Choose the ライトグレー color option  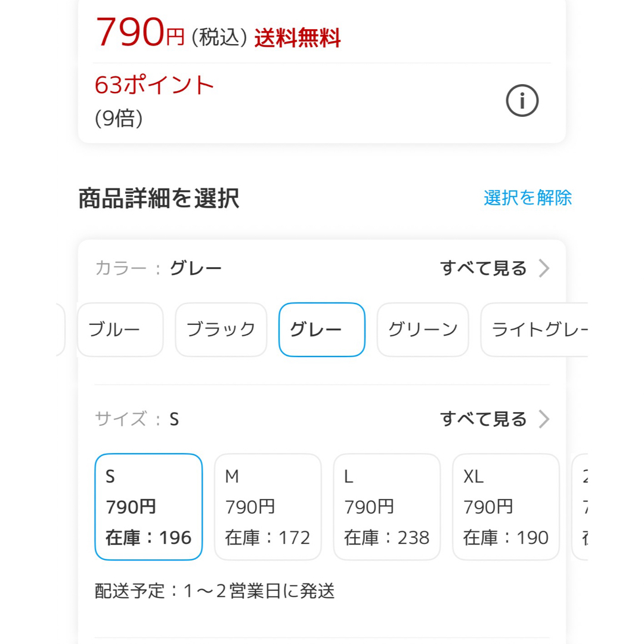(x=534, y=329)
